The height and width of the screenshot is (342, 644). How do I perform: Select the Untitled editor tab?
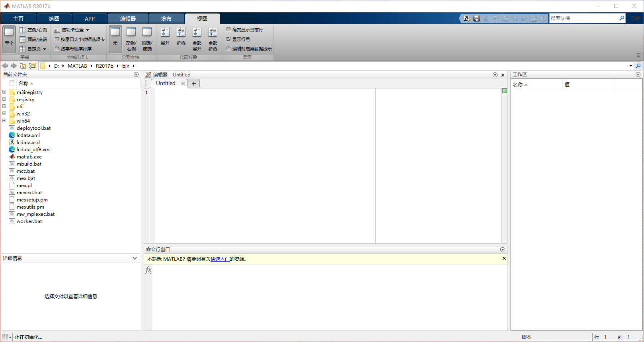[166, 83]
